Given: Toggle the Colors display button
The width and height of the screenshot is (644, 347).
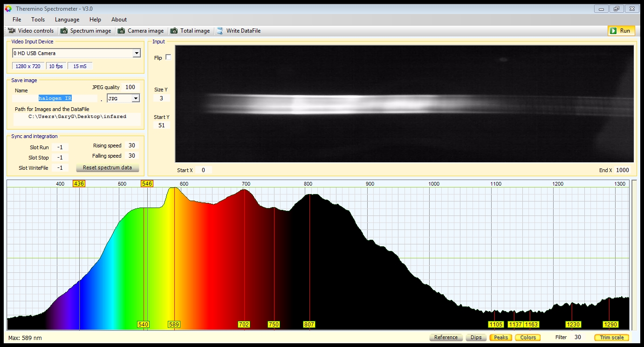Looking at the screenshot, I should (x=528, y=337).
